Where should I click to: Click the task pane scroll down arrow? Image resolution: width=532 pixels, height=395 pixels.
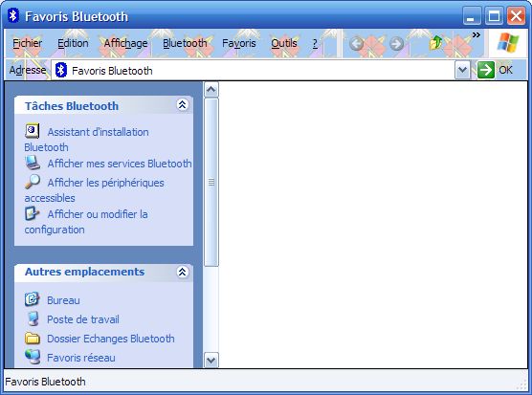click(211, 360)
